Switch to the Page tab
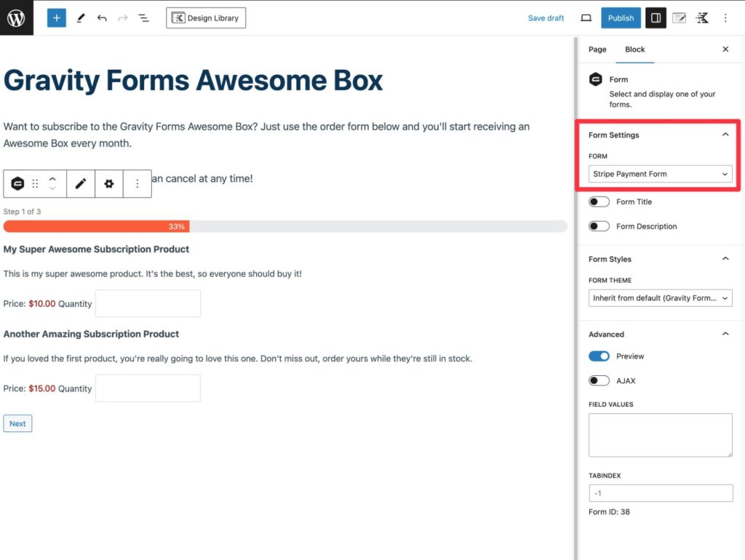Image resolution: width=745 pixels, height=560 pixels. pos(597,49)
